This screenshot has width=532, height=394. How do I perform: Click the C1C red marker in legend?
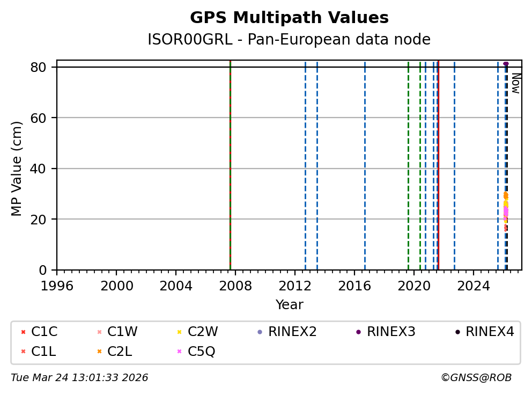[x=23, y=332]
